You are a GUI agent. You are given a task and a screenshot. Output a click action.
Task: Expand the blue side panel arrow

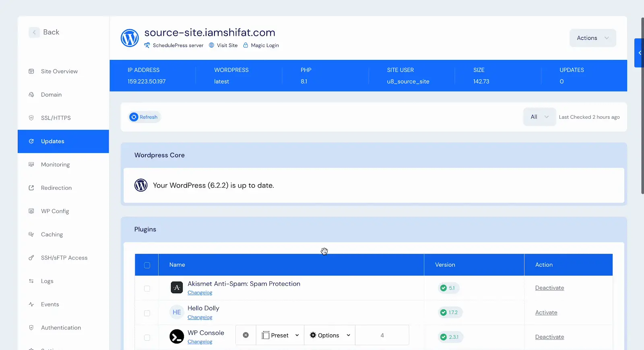(x=639, y=53)
